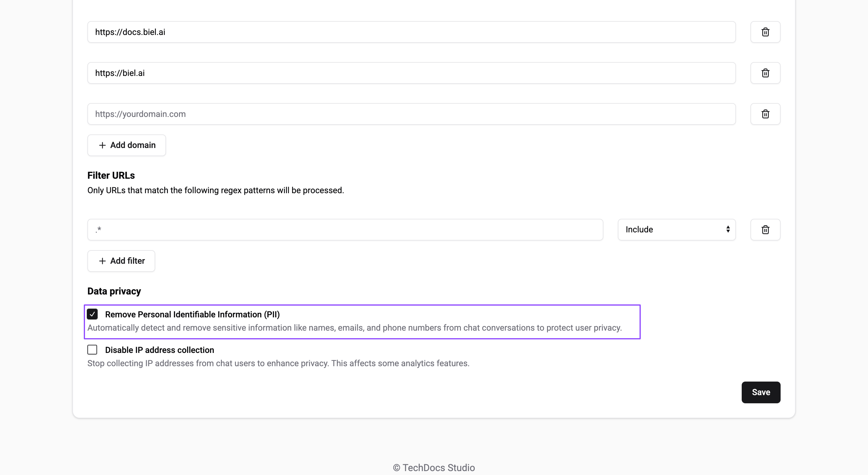868x475 pixels.
Task: Enable Disable IP address collection checkbox
Action: click(93, 350)
